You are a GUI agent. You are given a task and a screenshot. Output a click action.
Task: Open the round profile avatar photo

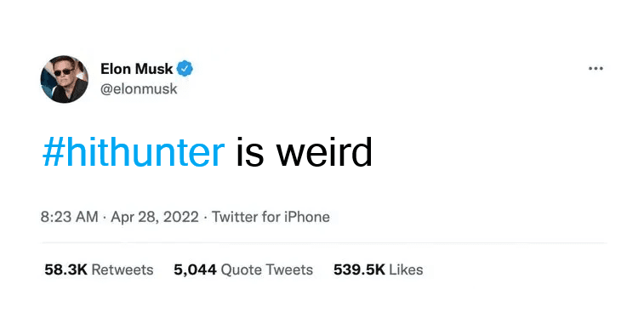[64, 79]
